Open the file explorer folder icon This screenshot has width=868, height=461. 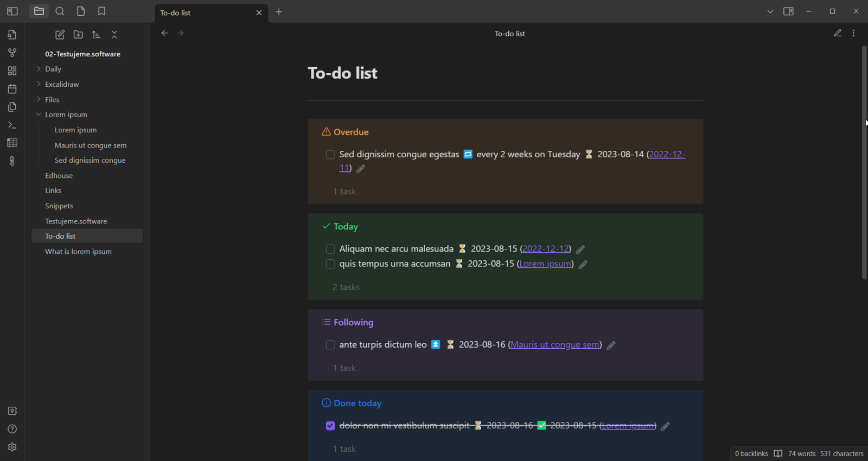pyautogui.click(x=39, y=11)
